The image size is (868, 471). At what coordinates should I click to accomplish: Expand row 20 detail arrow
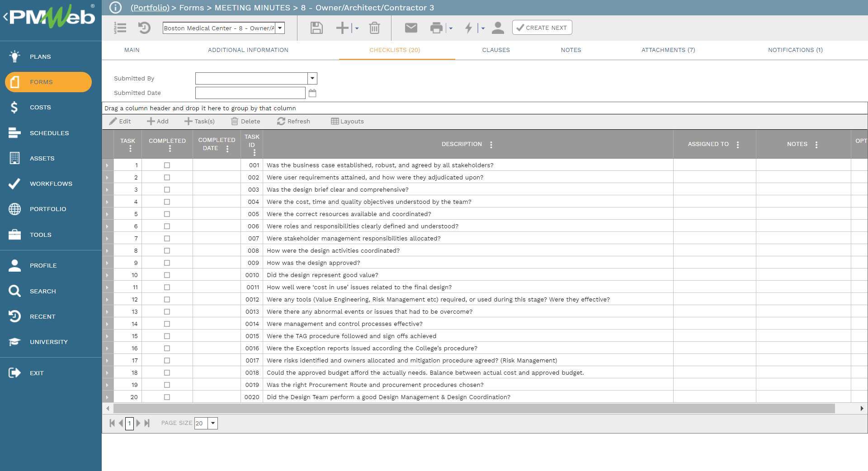[108, 397]
